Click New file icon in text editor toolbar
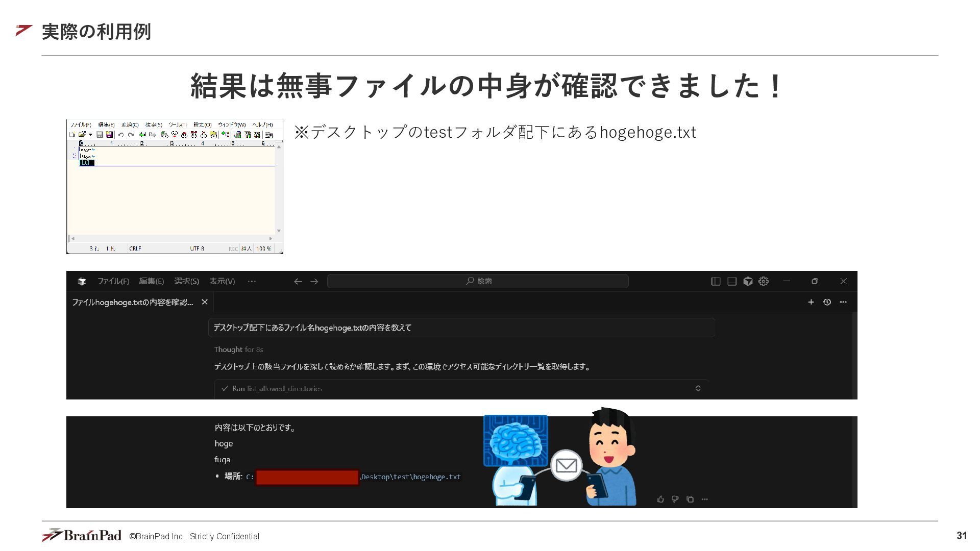980x551 pixels. (x=72, y=135)
